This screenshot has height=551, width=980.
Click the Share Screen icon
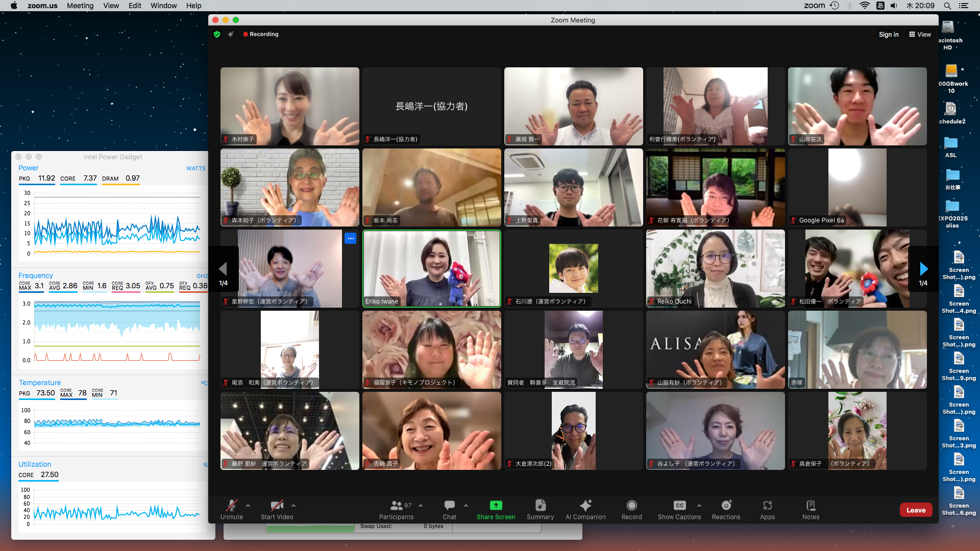(x=496, y=506)
